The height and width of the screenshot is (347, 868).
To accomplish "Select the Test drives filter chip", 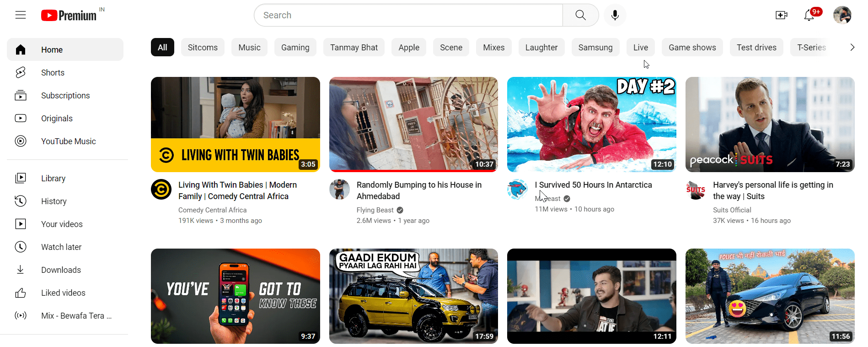I will click(756, 47).
